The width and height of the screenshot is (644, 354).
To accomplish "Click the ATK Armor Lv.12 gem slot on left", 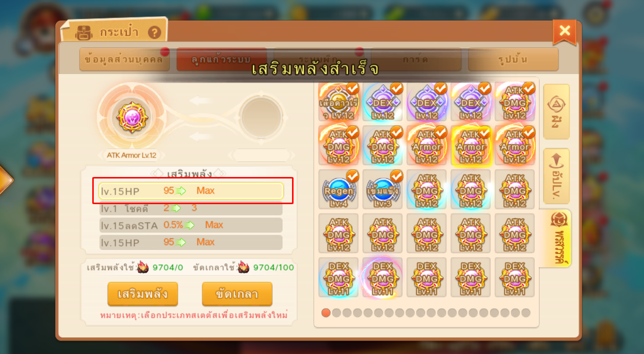I will [x=131, y=118].
